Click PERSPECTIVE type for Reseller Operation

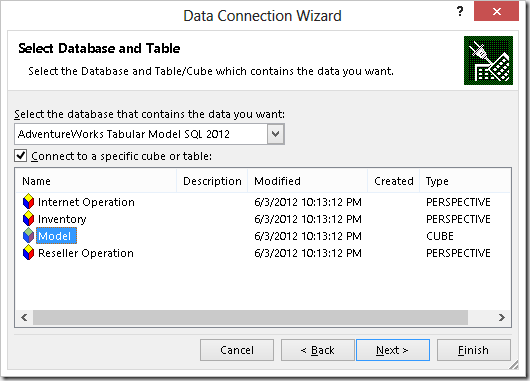coord(458,253)
